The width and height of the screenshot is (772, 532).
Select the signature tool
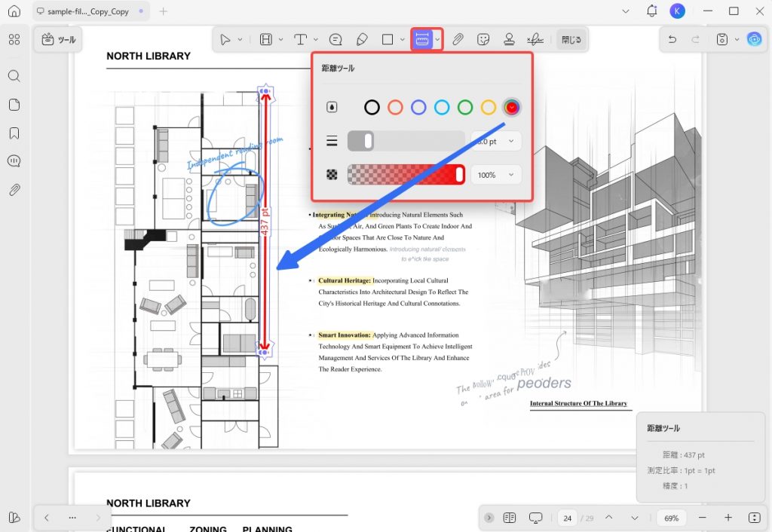pos(535,39)
